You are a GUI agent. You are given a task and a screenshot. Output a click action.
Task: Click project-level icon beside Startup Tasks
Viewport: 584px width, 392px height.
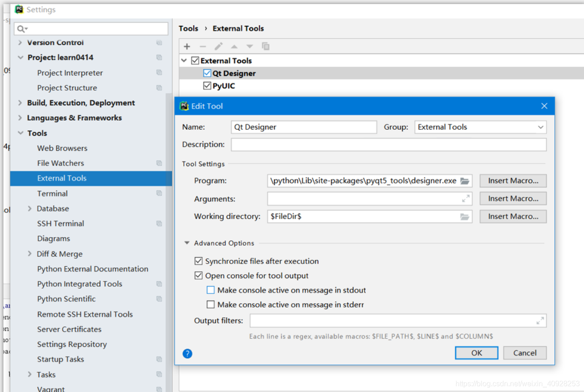[x=159, y=359]
